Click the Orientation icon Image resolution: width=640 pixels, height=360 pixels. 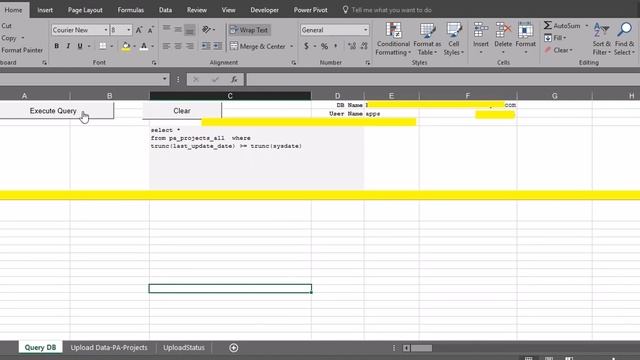coord(206,29)
